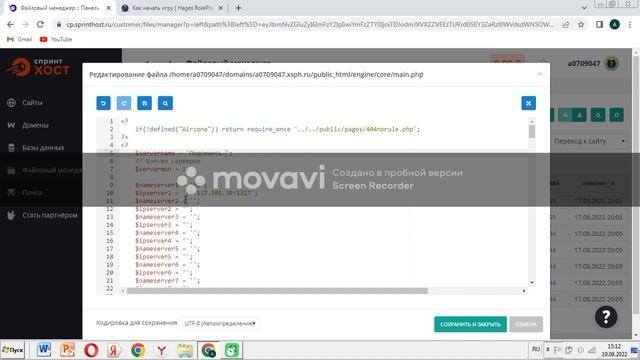Click the Спринт Хост logo

click(x=39, y=67)
